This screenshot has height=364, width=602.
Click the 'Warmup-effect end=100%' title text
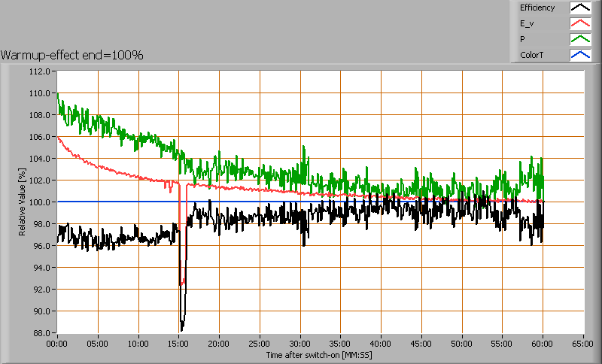[72, 55]
